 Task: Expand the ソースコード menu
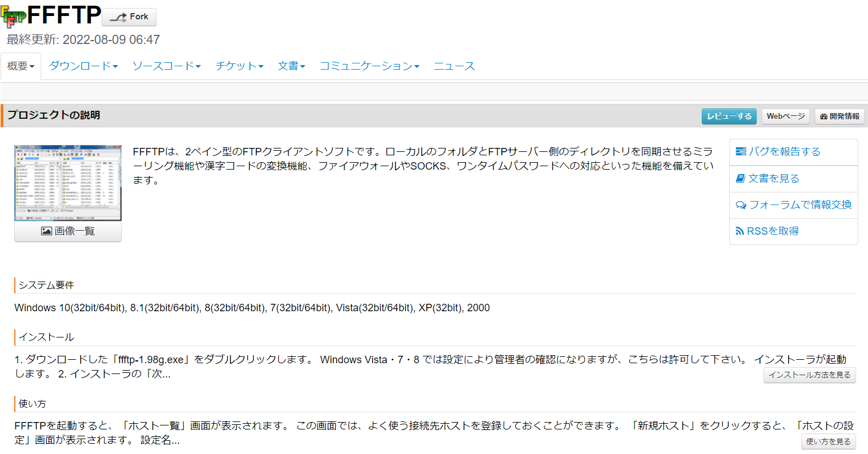166,66
